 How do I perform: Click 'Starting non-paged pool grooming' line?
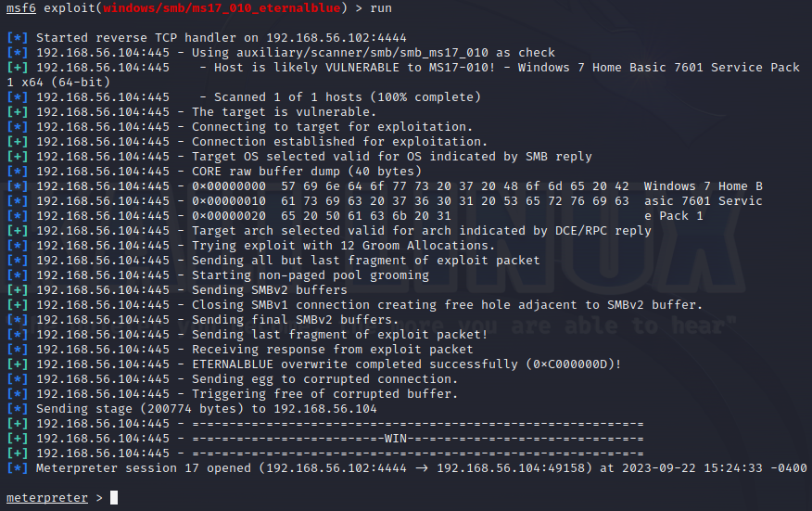coord(218,275)
